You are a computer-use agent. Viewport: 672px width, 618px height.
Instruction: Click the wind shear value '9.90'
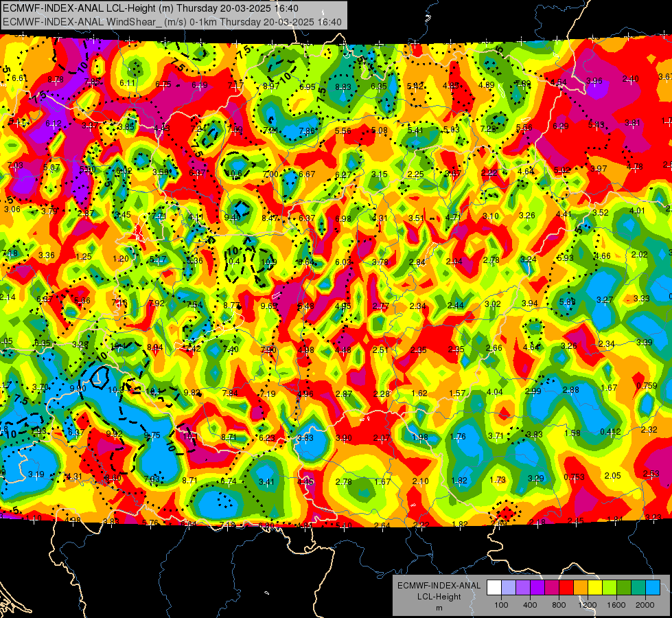78,389
